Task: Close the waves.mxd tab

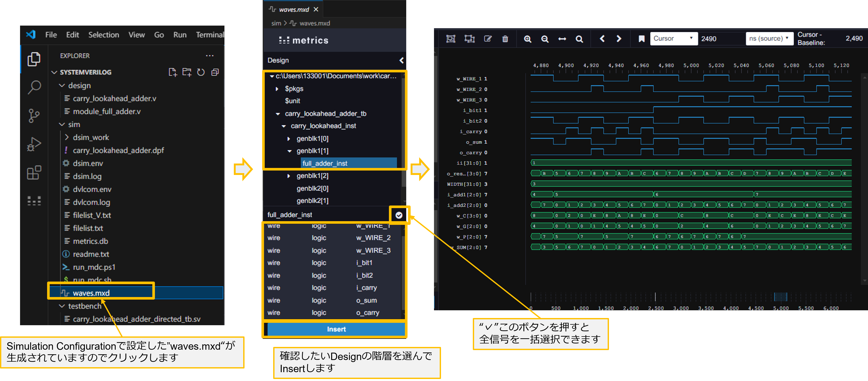Action: point(316,9)
